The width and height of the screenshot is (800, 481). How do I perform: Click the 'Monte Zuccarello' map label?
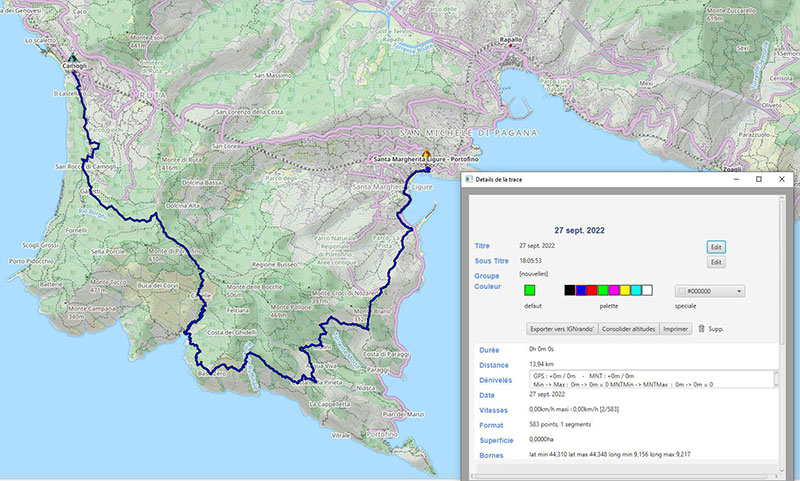pyautogui.click(x=731, y=11)
